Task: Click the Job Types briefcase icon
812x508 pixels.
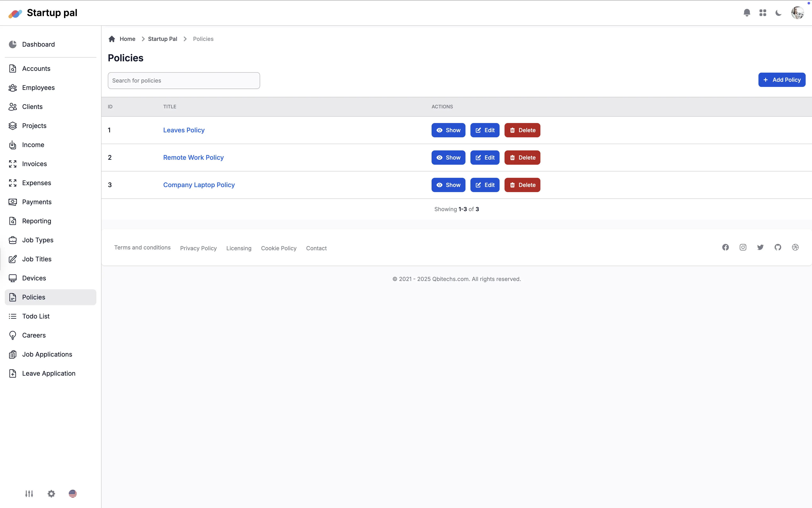Action: (x=13, y=240)
